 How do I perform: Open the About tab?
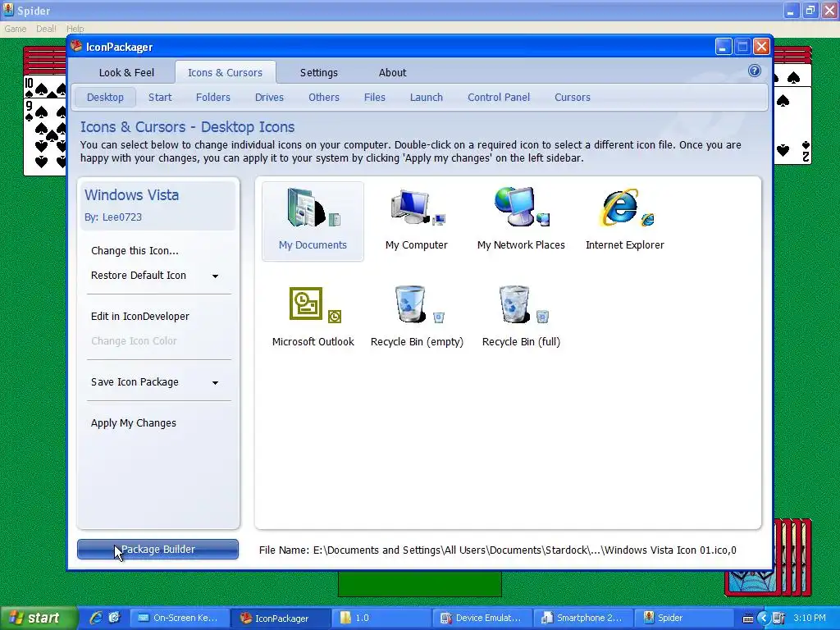click(393, 72)
